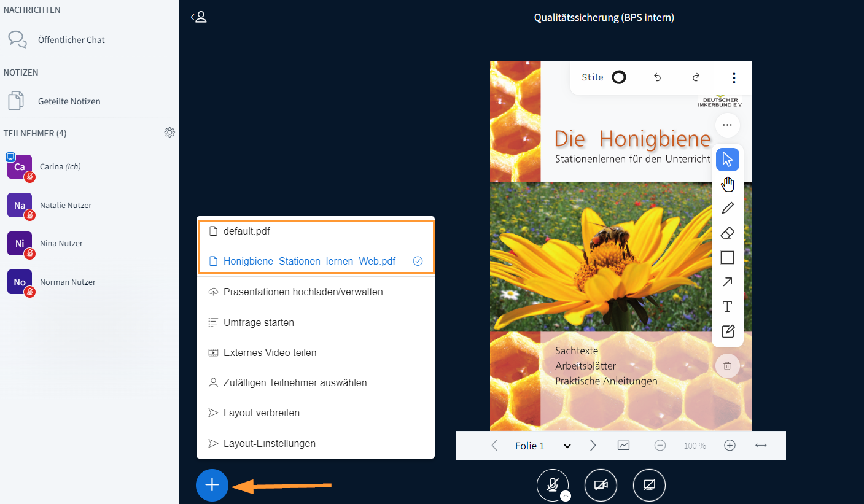Select the hand pan tool

[727, 184]
